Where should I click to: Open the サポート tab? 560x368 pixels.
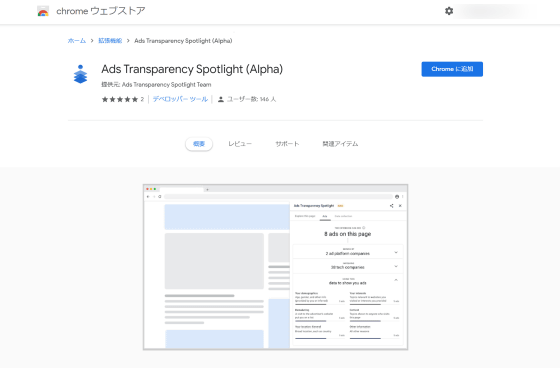click(287, 144)
